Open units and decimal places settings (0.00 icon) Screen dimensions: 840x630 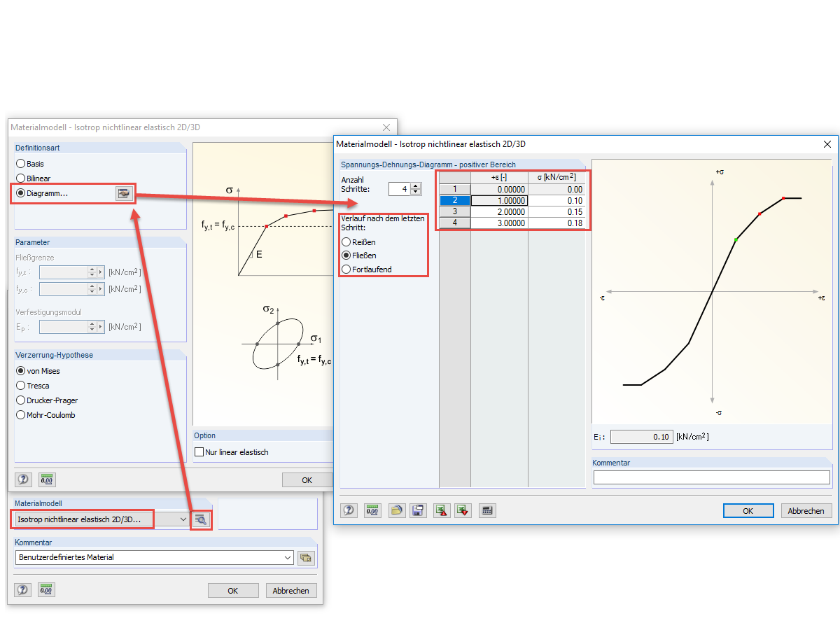(372, 510)
